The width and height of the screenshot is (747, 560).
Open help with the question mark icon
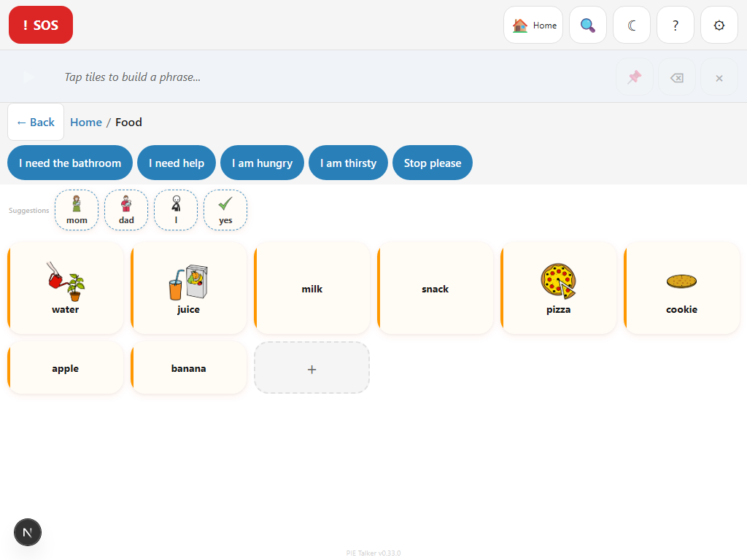pyautogui.click(x=675, y=24)
